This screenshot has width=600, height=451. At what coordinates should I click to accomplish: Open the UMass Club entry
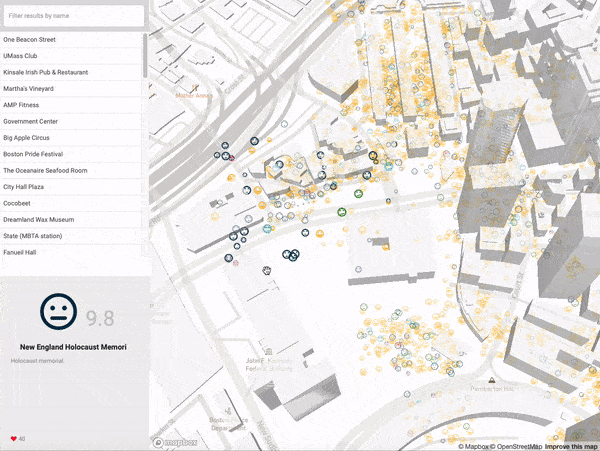pos(72,56)
